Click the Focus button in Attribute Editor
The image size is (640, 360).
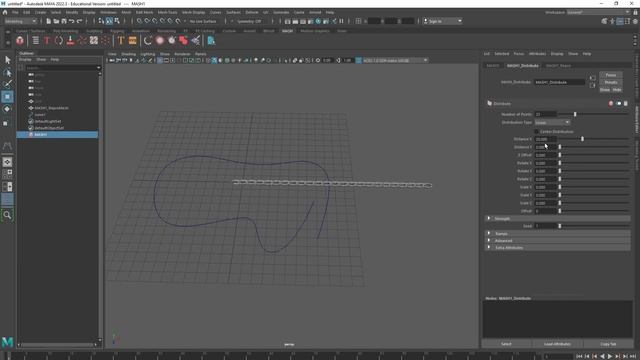(x=611, y=75)
